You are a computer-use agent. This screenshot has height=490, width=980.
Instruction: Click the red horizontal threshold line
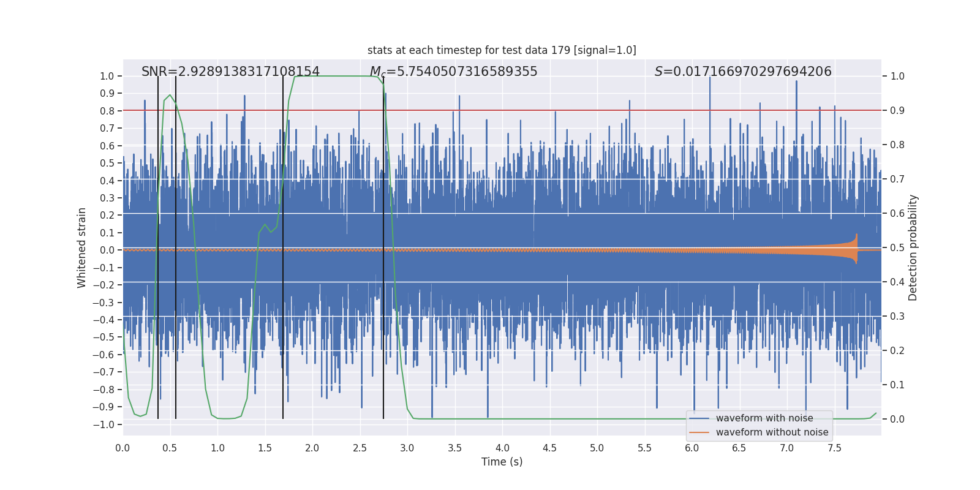coord(502,110)
